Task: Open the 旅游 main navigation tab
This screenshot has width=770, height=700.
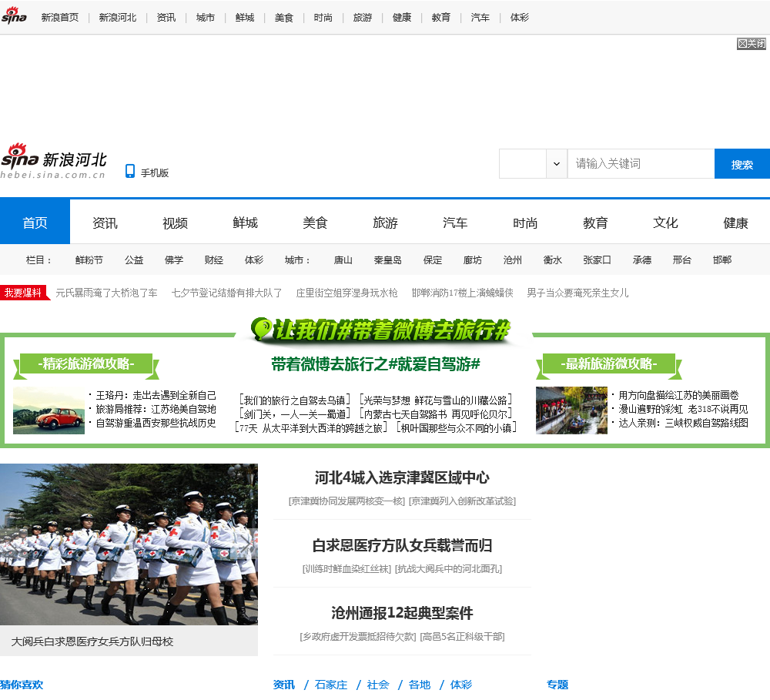Action: 386,223
